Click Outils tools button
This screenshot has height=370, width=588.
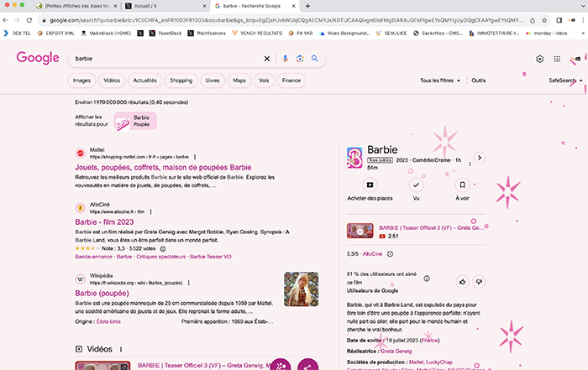pos(479,81)
